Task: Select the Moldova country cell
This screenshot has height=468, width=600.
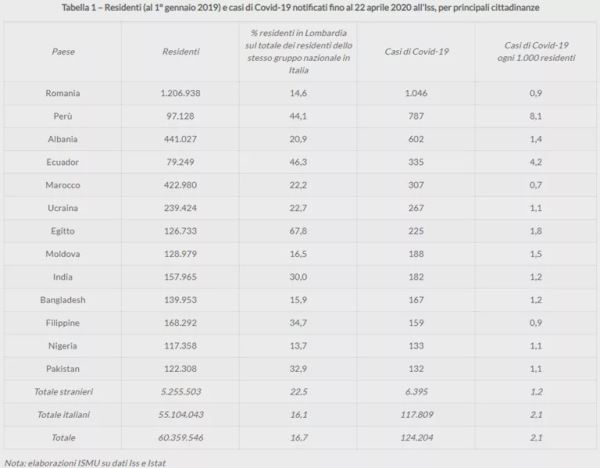Action: pos(63,254)
